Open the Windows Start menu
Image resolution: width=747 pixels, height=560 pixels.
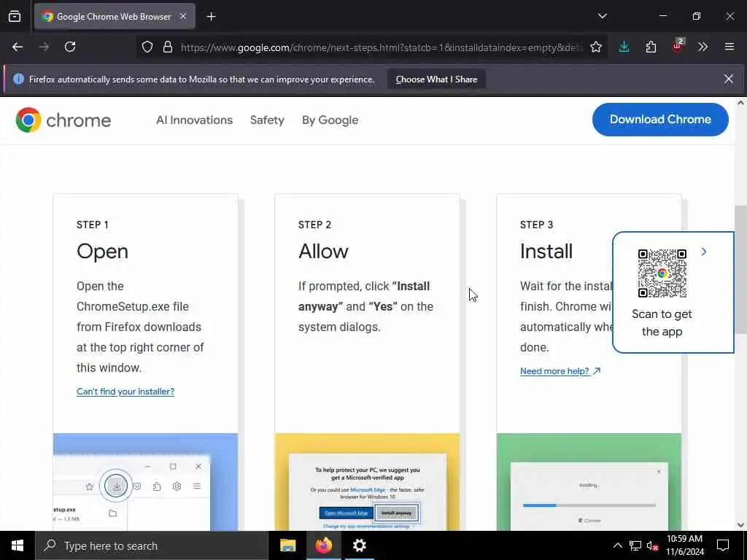click(18, 545)
